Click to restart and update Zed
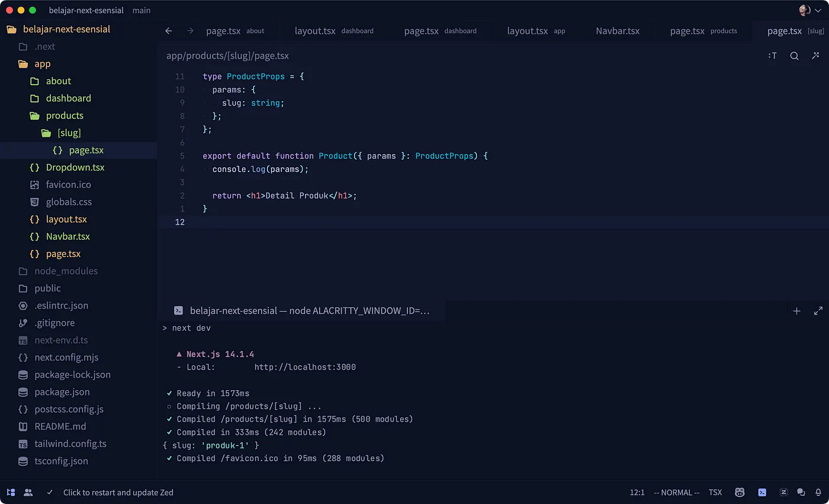Image resolution: width=829 pixels, height=504 pixels. 118,492
